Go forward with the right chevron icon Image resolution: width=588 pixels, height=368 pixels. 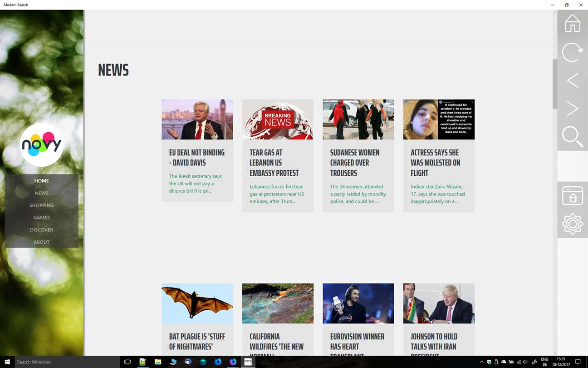point(573,109)
